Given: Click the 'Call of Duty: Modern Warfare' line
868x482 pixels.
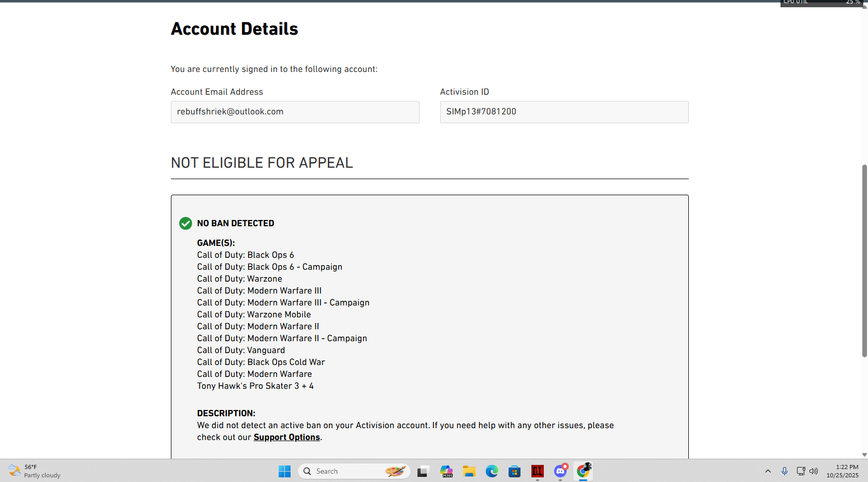Looking at the screenshot, I should [255, 374].
